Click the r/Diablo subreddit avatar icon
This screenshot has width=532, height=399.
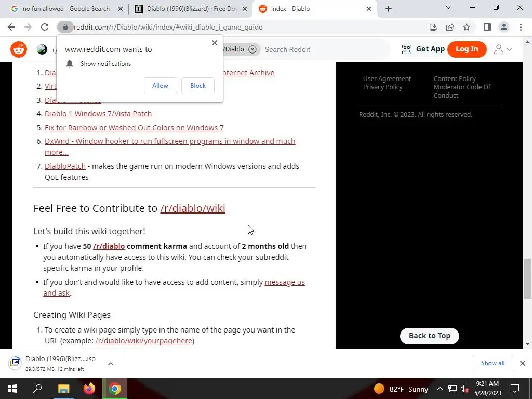point(42,49)
